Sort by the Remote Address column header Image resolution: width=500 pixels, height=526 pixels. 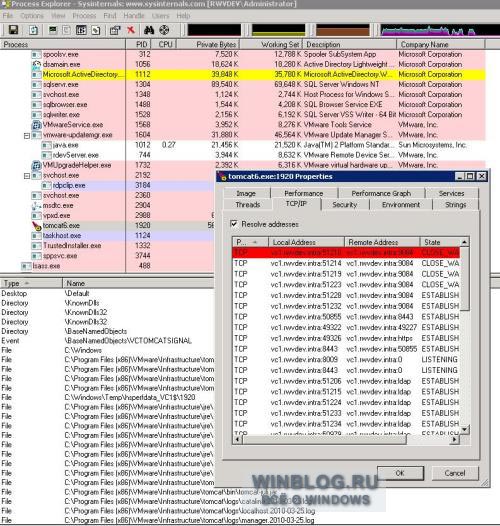coord(382,242)
